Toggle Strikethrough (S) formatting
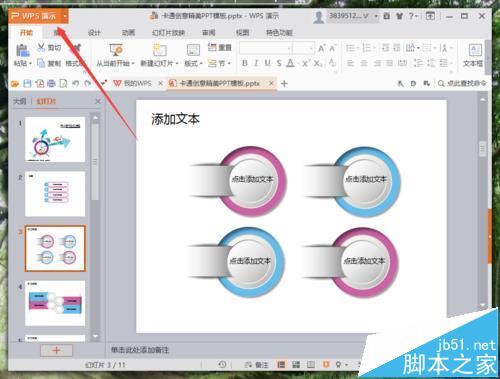 click(279, 63)
